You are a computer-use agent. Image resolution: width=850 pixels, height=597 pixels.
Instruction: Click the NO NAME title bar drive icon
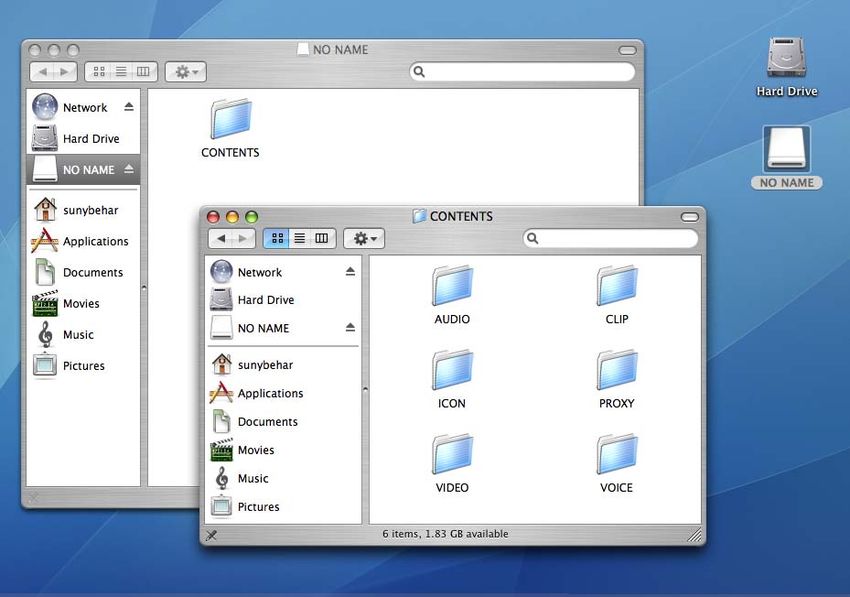[303, 49]
